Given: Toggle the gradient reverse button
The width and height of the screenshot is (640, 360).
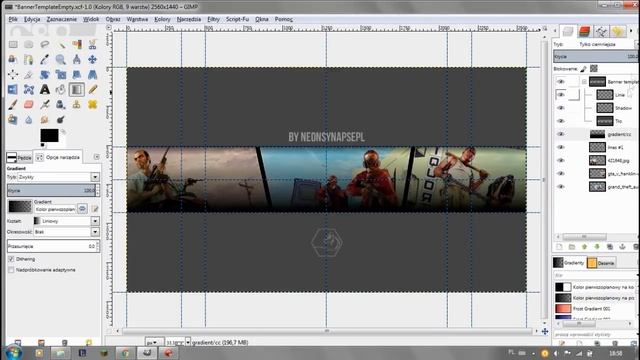Looking at the screenshot, I should (x=82, y=209).
